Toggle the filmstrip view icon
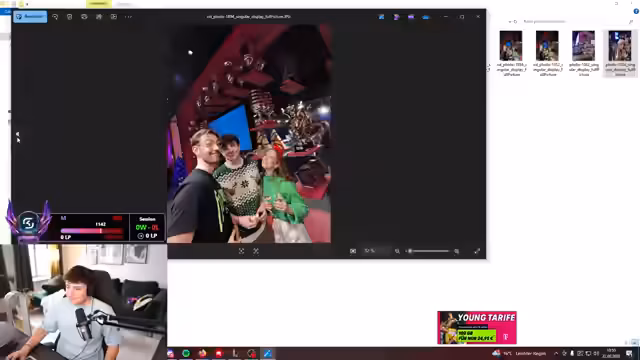 353,251
